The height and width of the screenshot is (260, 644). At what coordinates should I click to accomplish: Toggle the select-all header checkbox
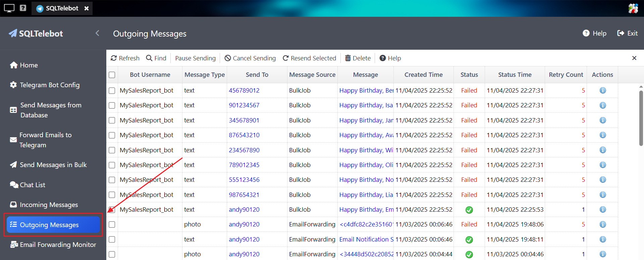pyautogui.click(x=112, y=75)
